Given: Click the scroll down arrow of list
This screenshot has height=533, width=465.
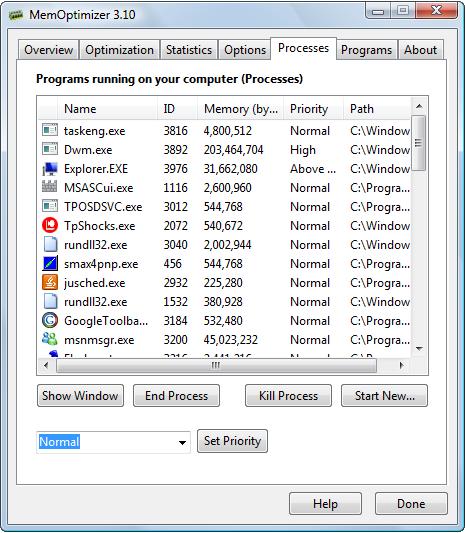Looking at the screenshot, I should pos(419,349).
